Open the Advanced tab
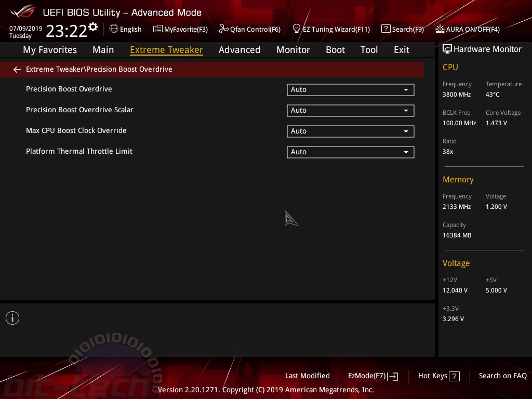 click(240, 50)
